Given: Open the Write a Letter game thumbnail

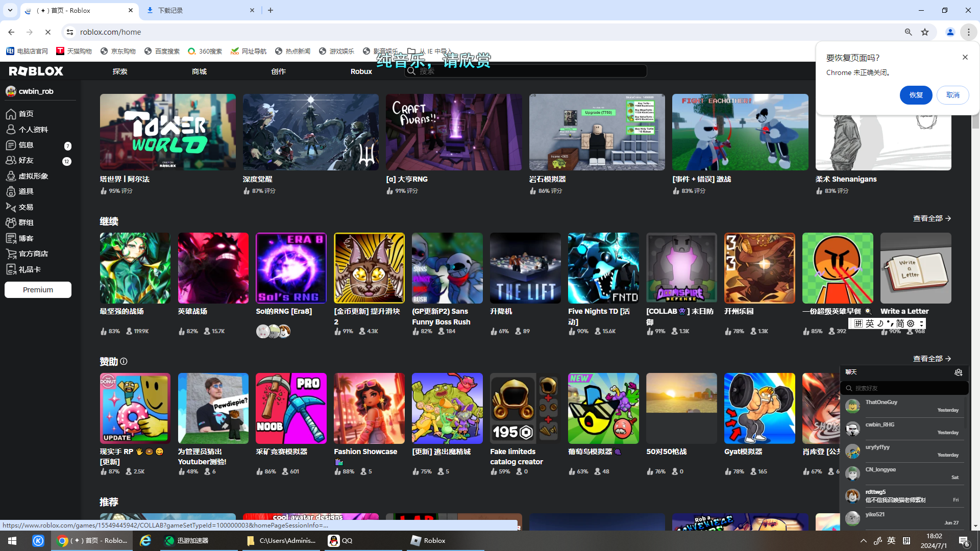Looking at the screenshot, I should (916, 268).
